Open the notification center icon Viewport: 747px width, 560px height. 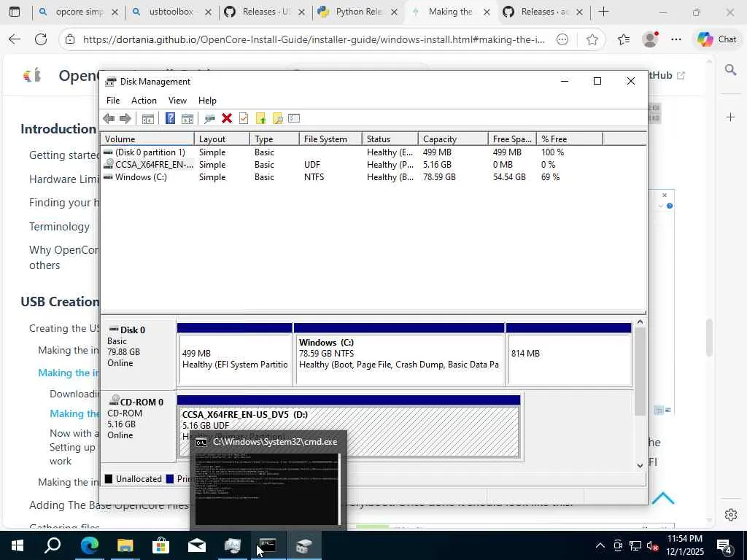point(724,546)
